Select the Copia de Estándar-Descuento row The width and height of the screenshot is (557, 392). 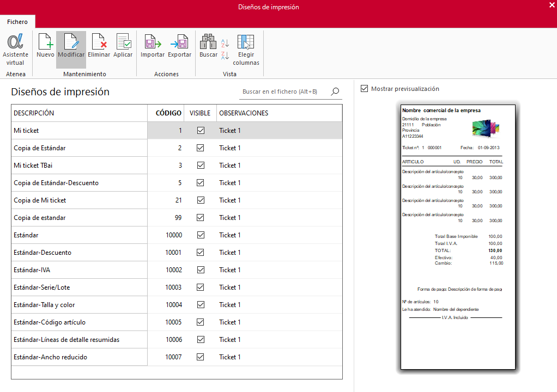pos(177,183)
